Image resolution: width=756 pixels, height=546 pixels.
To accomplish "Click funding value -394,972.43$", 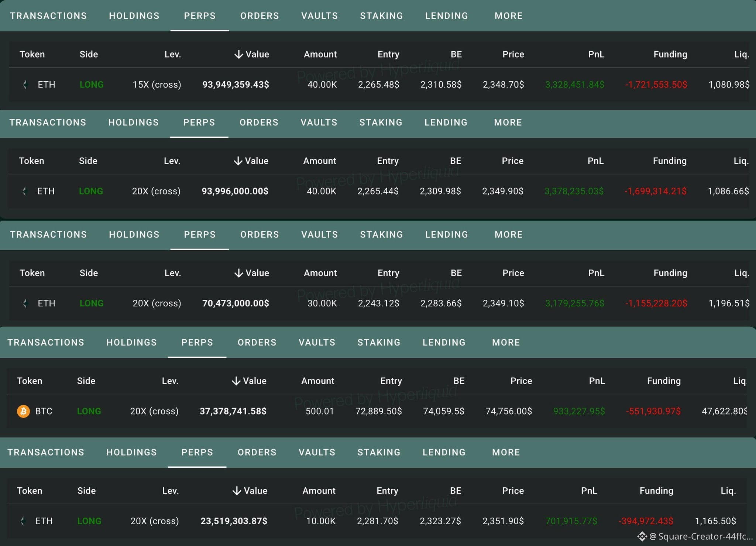I will (x=646, y=521).
